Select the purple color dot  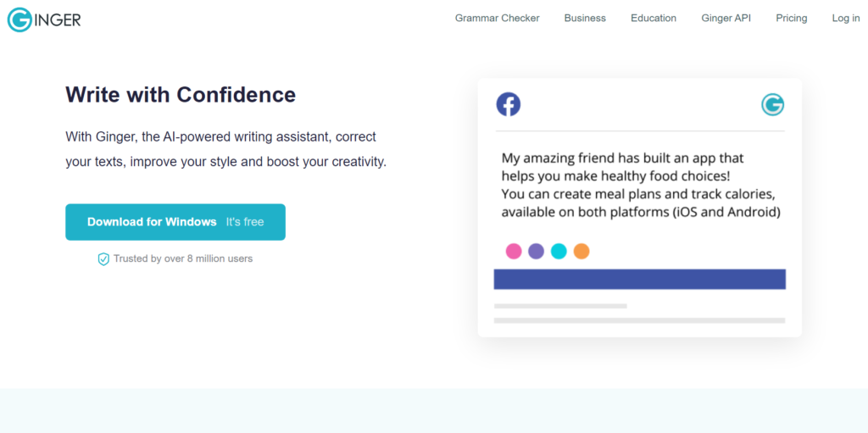[536, 252]
